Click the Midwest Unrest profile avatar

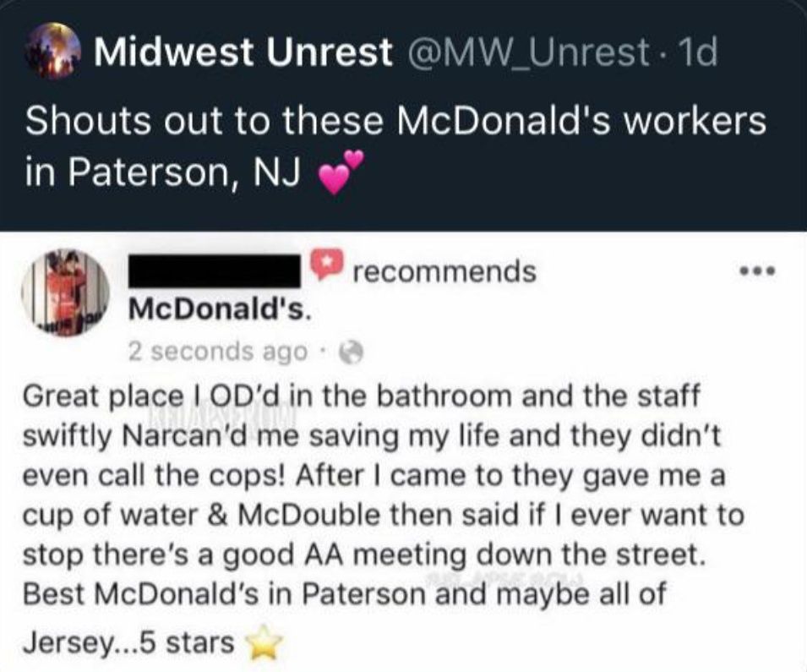(x=54, y=51)
